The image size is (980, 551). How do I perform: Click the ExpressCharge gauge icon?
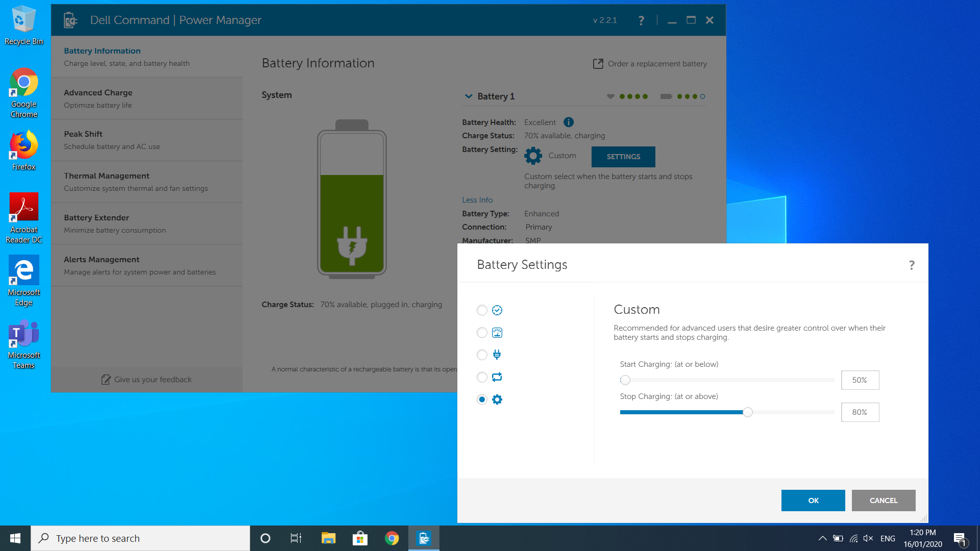point(497,333)
